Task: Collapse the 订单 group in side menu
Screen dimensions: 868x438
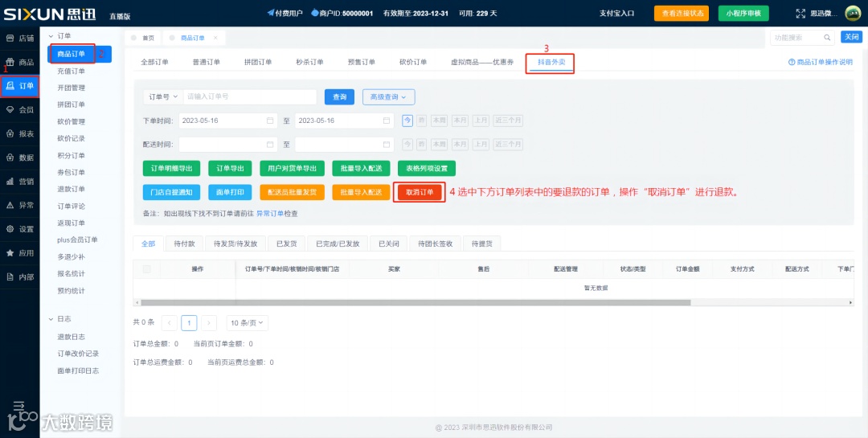Action: pyautogui.click(x=59, y=35)
